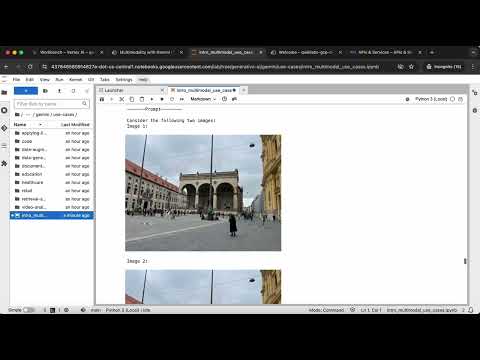
Task: Restart kernel and run all cells (fast-forward icon)
Action: point(182,99)
